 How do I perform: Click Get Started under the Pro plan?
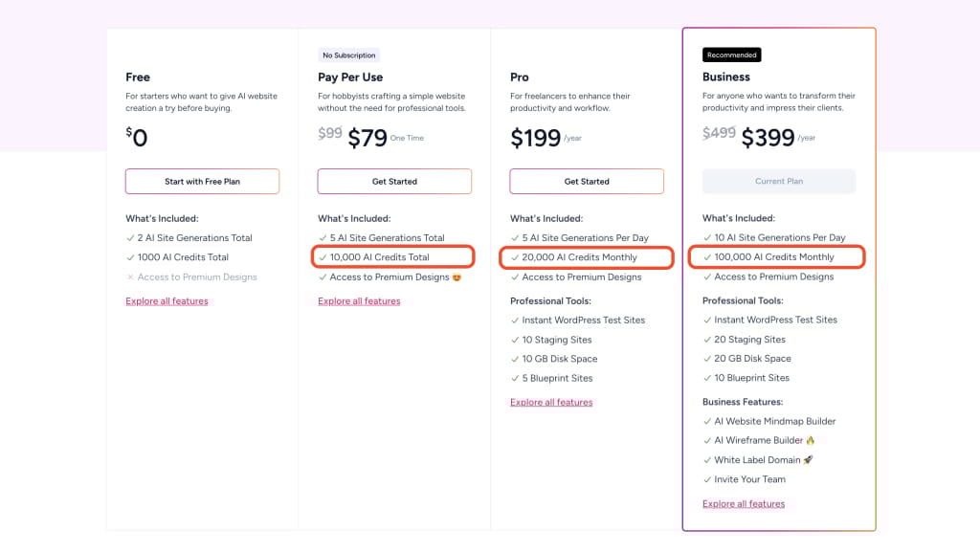586,181
